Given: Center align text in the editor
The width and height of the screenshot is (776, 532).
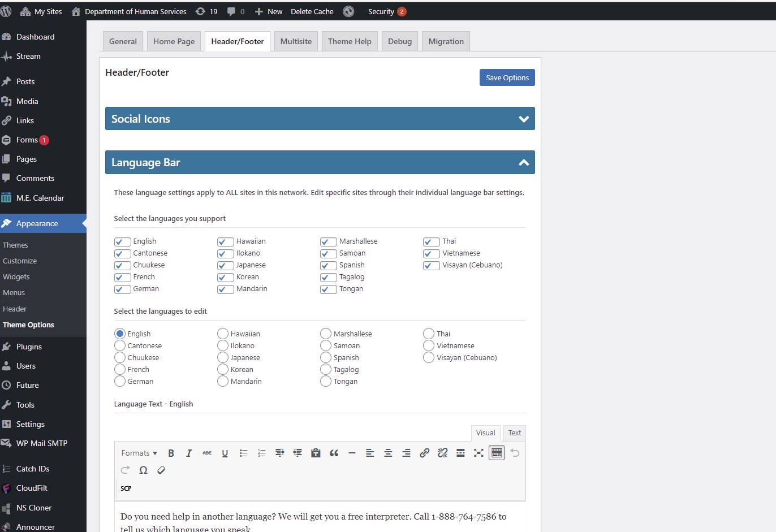Looking at the screenshot, I should 388,453.
